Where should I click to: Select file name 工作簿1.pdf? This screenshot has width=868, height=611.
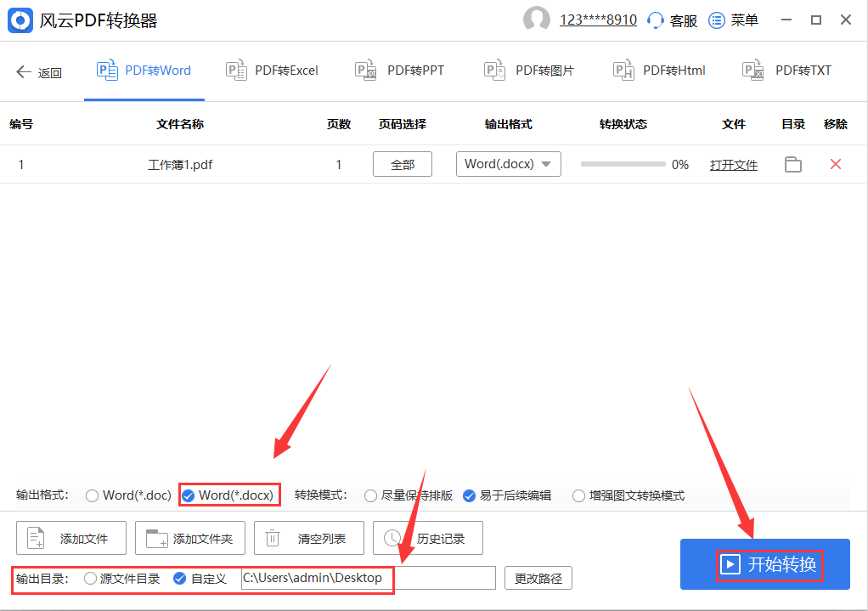pyautogui.click(x=180, y=165)
